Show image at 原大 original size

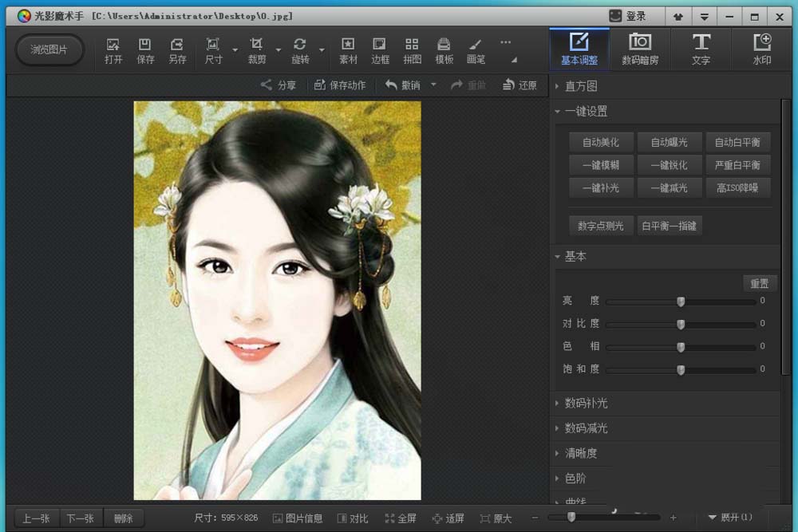click(x=496, y=518)
